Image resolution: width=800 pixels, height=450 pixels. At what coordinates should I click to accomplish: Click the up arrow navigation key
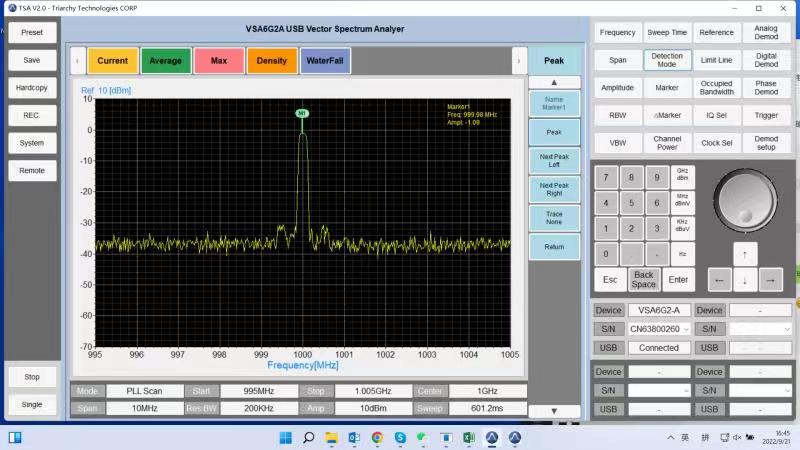point(744,252)
